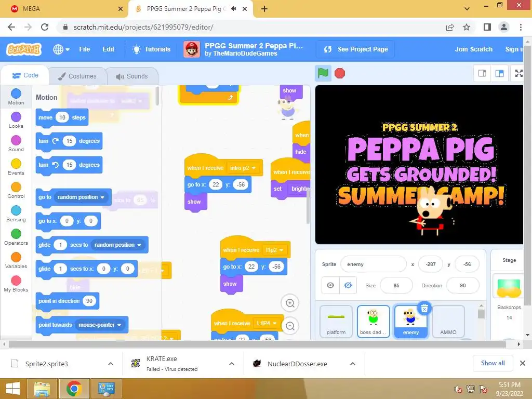Open the Edit menu
Image resolution: width=532 pixels, height=399 pixels.
(x=108, y=49)
